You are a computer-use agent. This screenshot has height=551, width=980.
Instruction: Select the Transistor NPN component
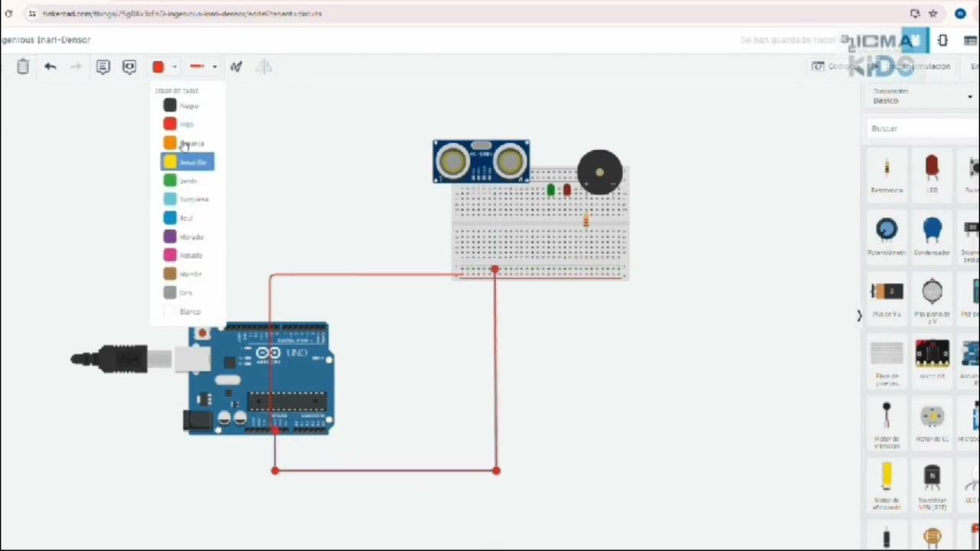click(932, 486)
